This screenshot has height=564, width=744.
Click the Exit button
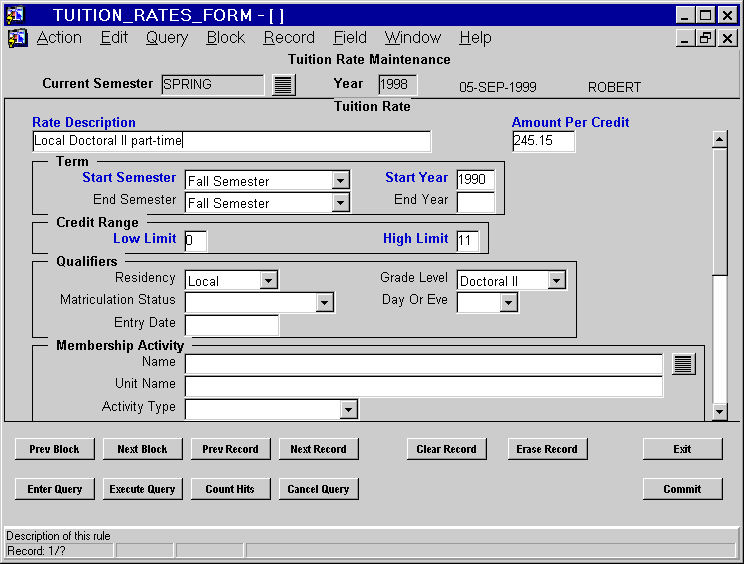click(x=682, y=449)
